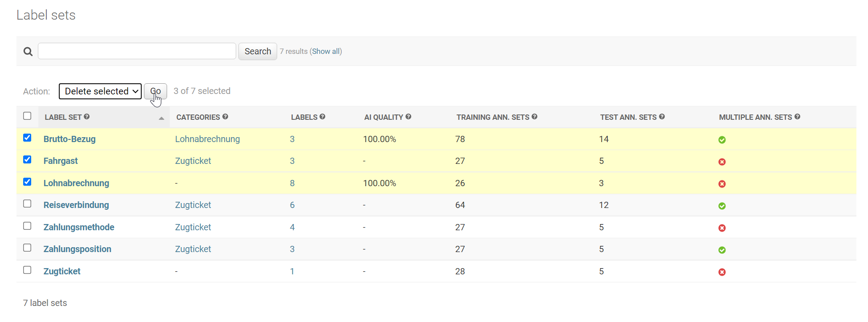Sort by Training Ann. Sets column header
Viewport: 868px width, 322px height.
493,117
